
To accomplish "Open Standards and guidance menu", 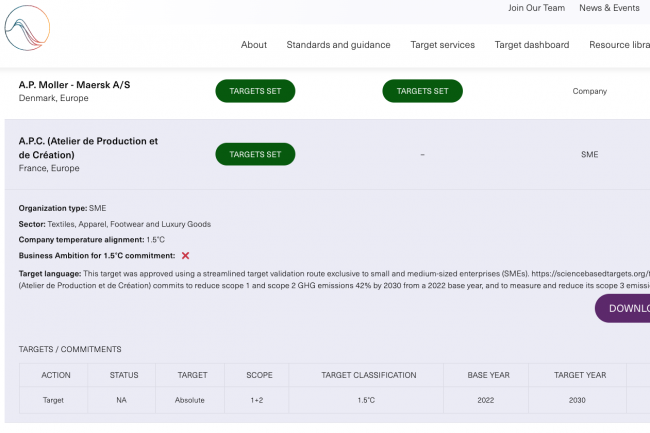I will tap(338, 45).
